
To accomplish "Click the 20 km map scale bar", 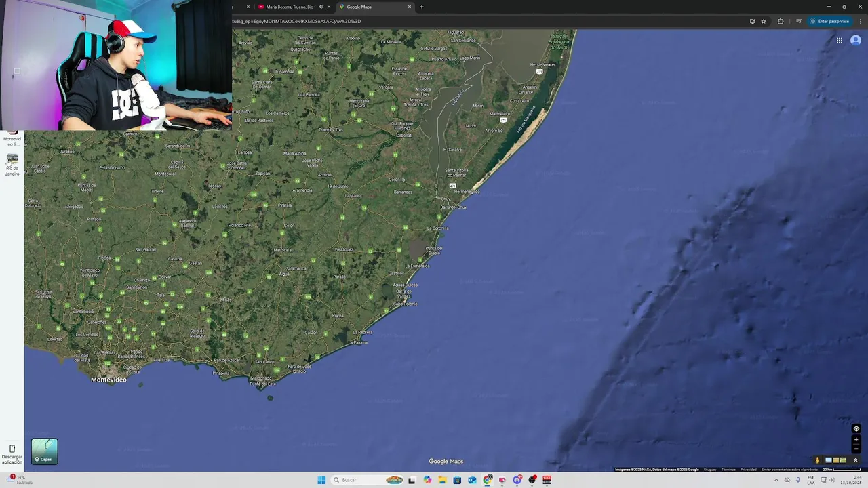I will click(842, 469).
